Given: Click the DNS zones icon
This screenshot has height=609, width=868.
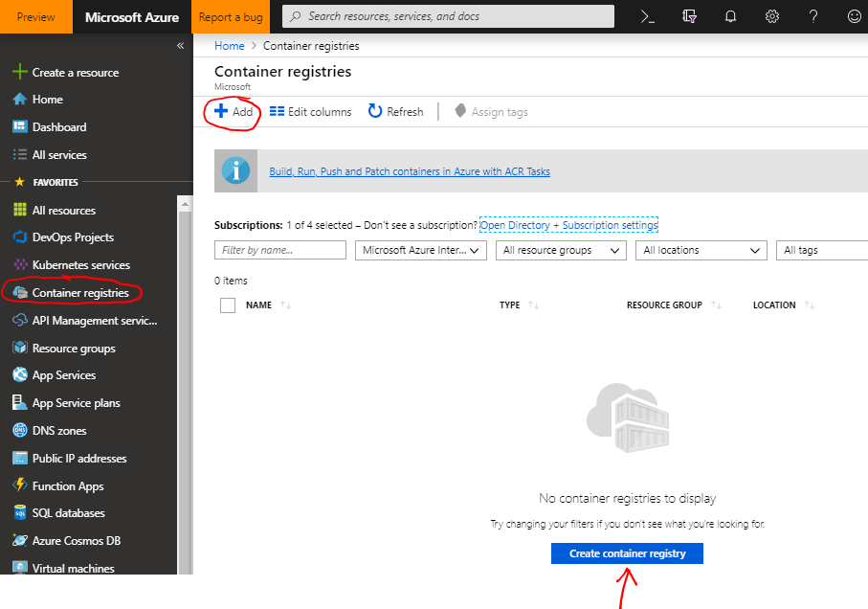Looking at the screenshot, I should 19,430.
